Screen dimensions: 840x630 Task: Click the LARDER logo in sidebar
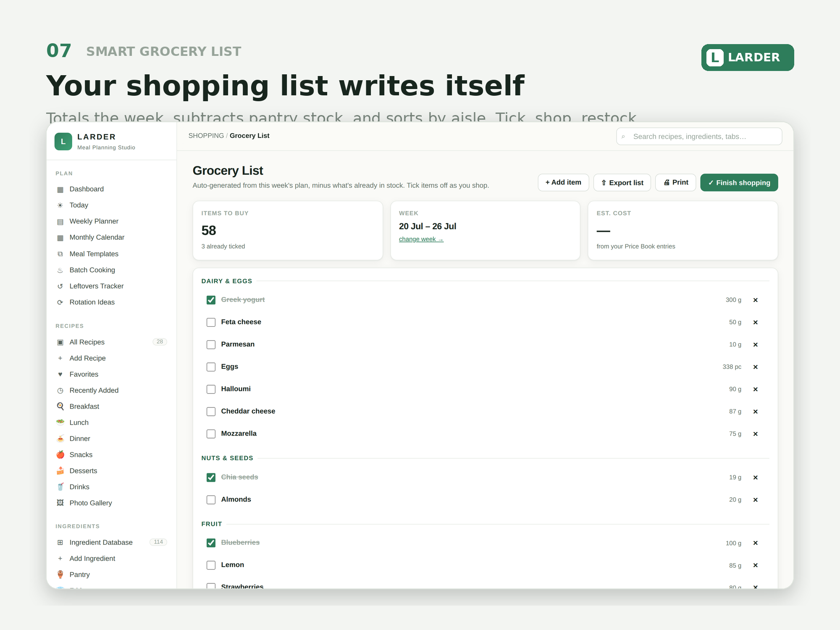click(x=63, y=142)
